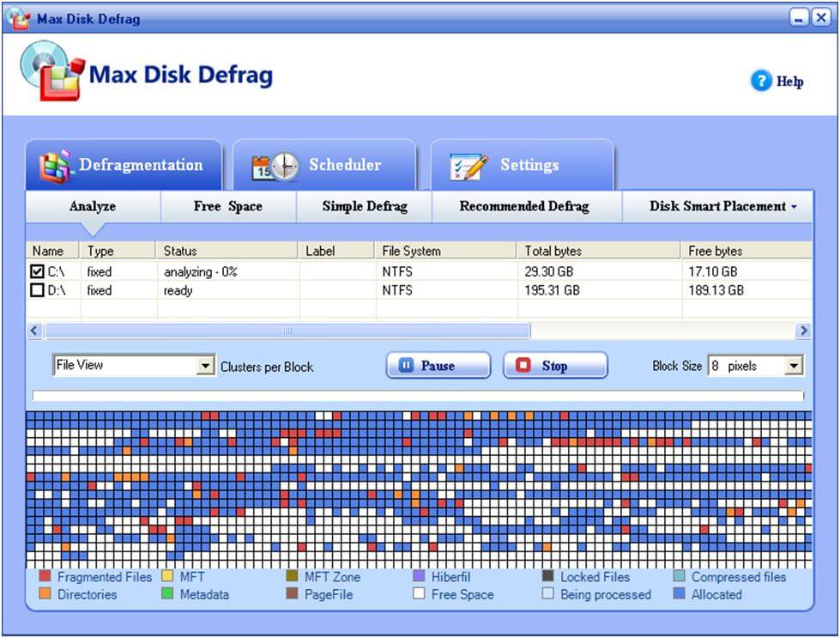The height and width of the screenshot is (638, 840).
Task: Click the "ready" status for D:\ drive
Action: click(178, 290)
